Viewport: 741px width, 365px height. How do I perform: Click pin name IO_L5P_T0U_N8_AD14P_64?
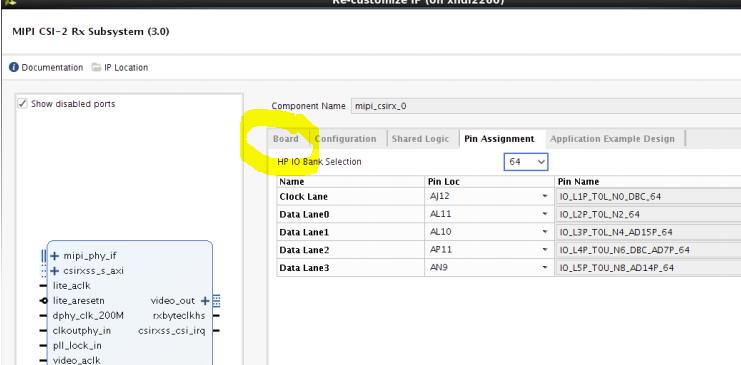[x=617, y=268]
